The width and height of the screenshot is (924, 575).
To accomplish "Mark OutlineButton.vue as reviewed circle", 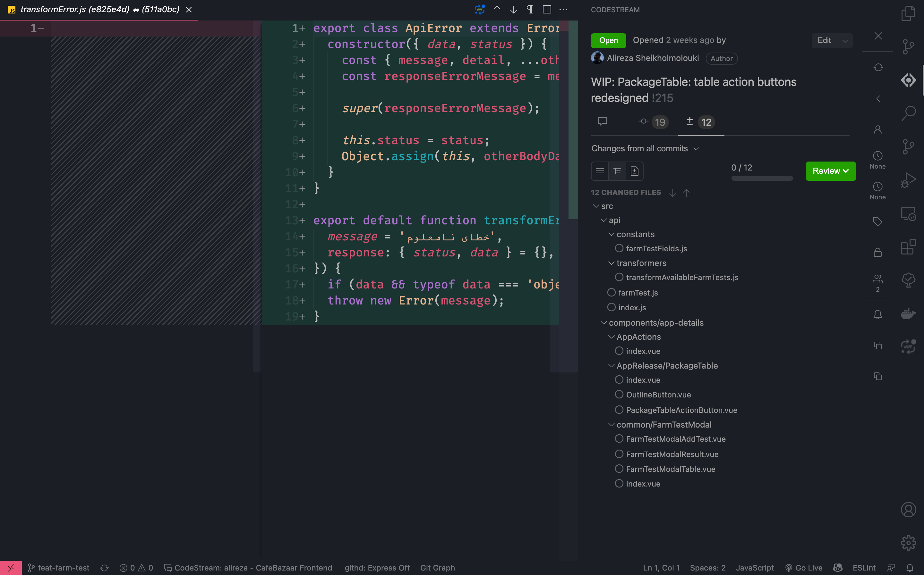I will (x=619, y=394).
